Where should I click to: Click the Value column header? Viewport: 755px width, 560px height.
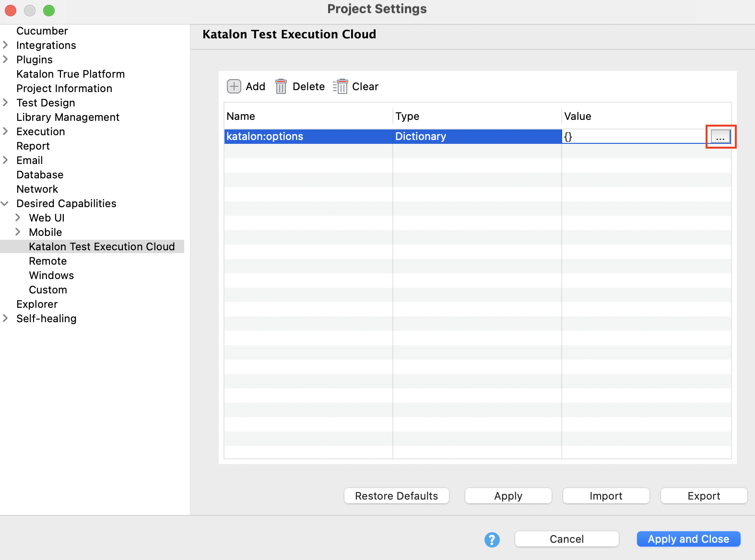(647, 116)
